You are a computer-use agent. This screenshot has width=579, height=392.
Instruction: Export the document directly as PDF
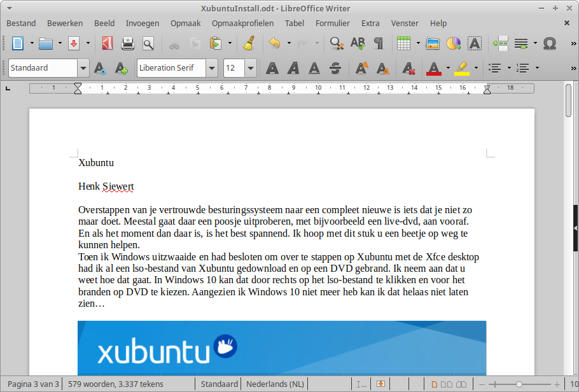(x=108, y=44)
